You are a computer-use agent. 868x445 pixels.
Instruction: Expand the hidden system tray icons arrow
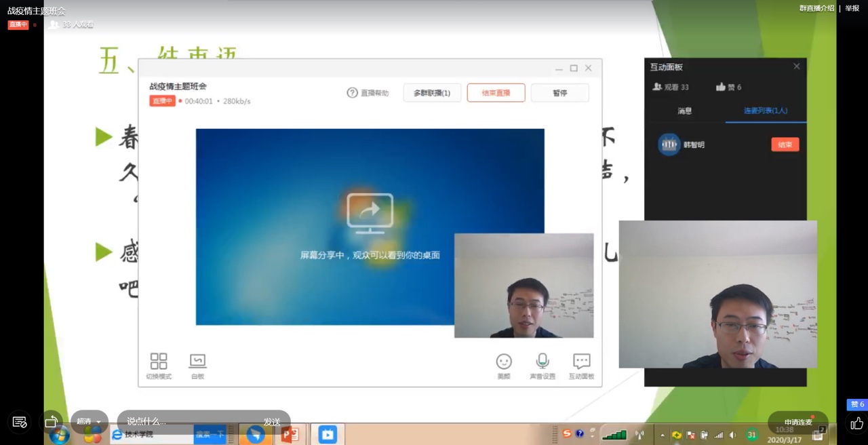pyautogui.click(x=662, y=435)
